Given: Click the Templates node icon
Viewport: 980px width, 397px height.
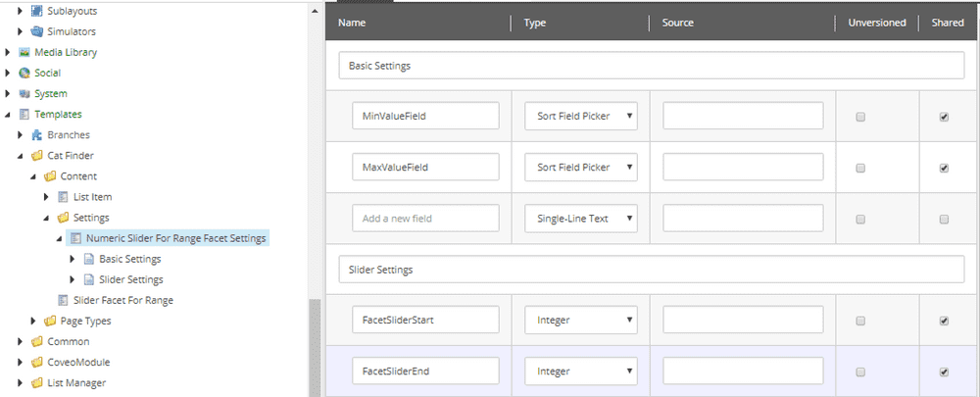Looking at the screenshot, I should pos(24,115).
